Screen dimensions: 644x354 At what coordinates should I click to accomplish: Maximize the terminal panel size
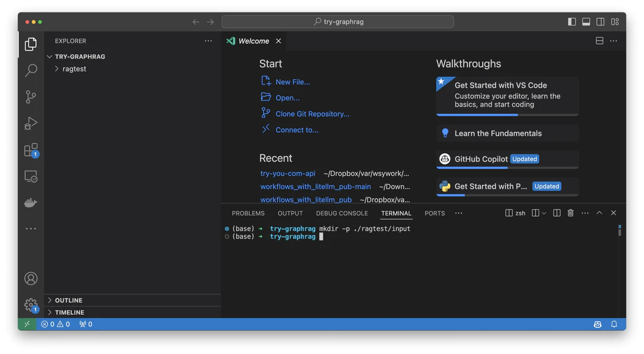pyautogui.click(x=599, y=213)
